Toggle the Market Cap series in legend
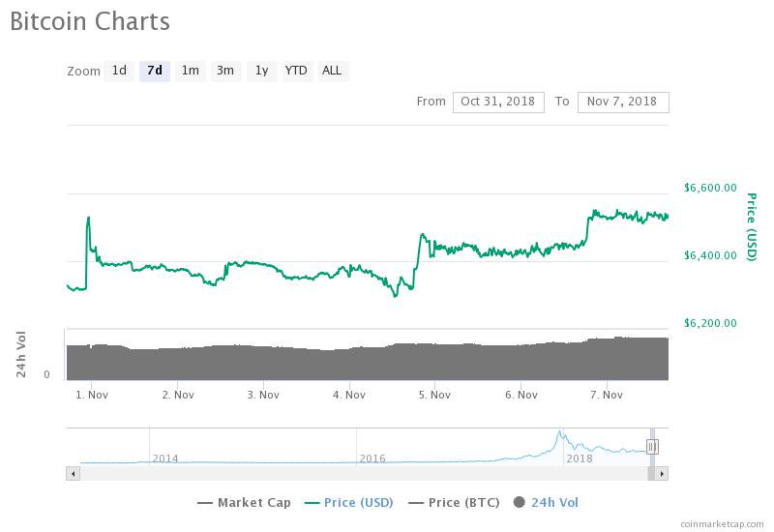Screen dimensions: 774x532 [x=244, y=503]
